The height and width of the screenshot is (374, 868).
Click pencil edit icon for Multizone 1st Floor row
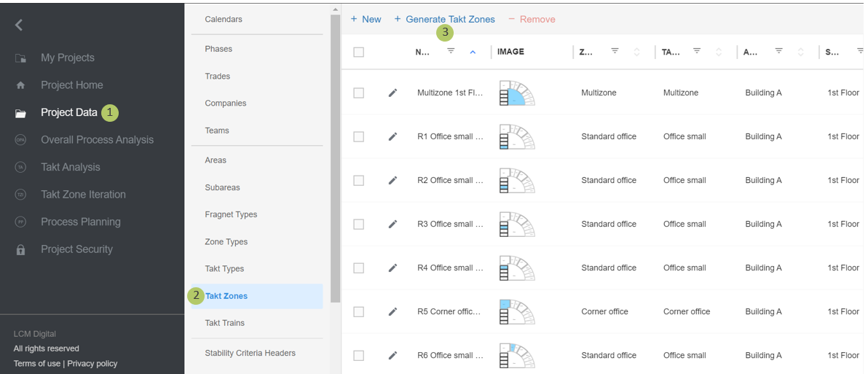[392, 93]
